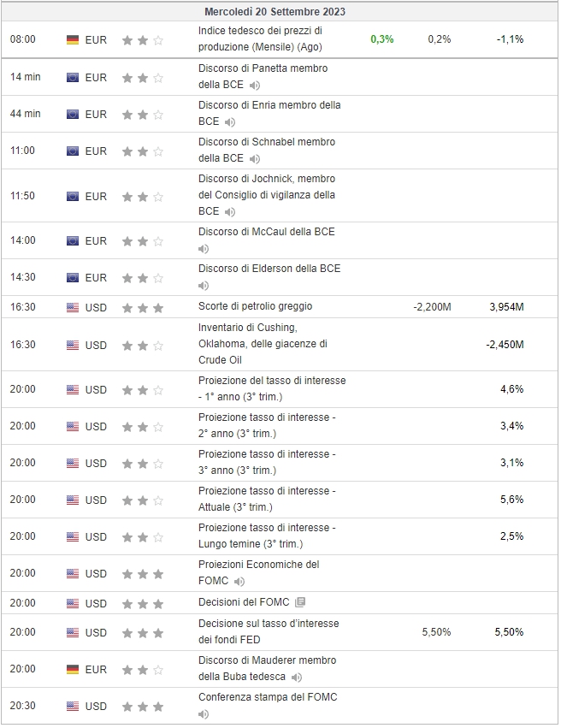Click German flag in 08:00 producer price row
Screen dimensions: 561x728
(73, 40)
